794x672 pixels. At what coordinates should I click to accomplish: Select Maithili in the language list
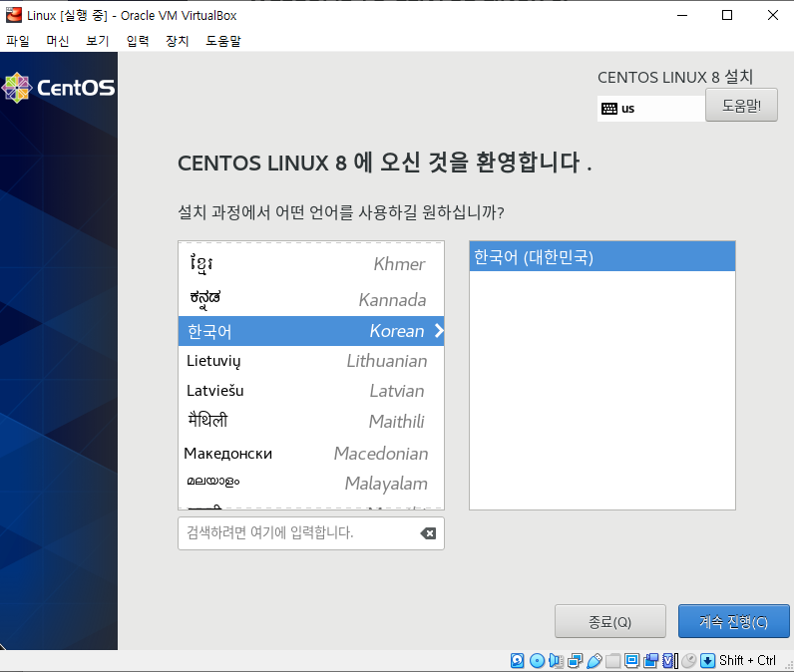point(311,421)
